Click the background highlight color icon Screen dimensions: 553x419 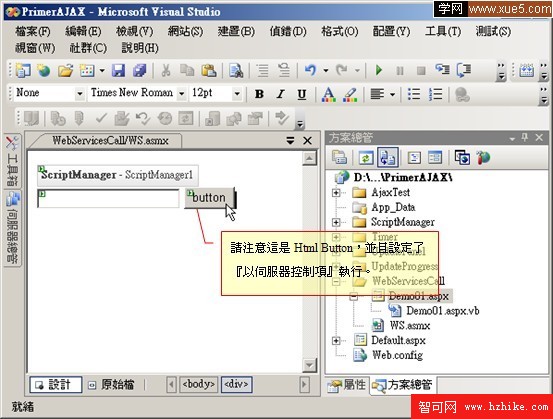350,94
